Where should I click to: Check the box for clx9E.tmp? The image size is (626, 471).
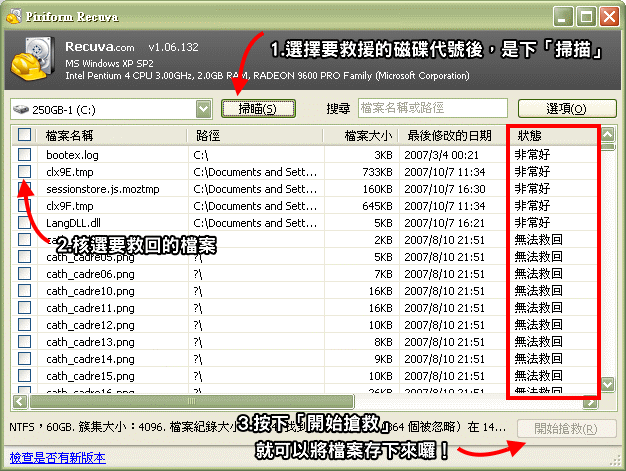pyautogui.click(x=24, y=172)
